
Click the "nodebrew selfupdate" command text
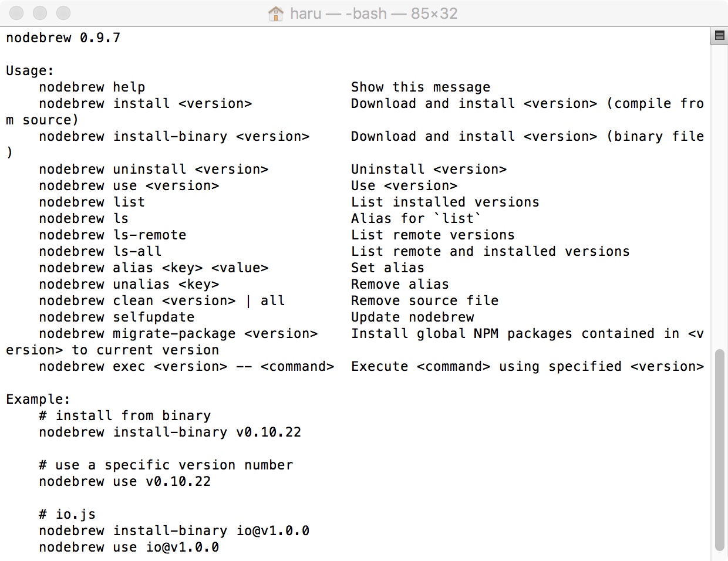click(117, 317)
